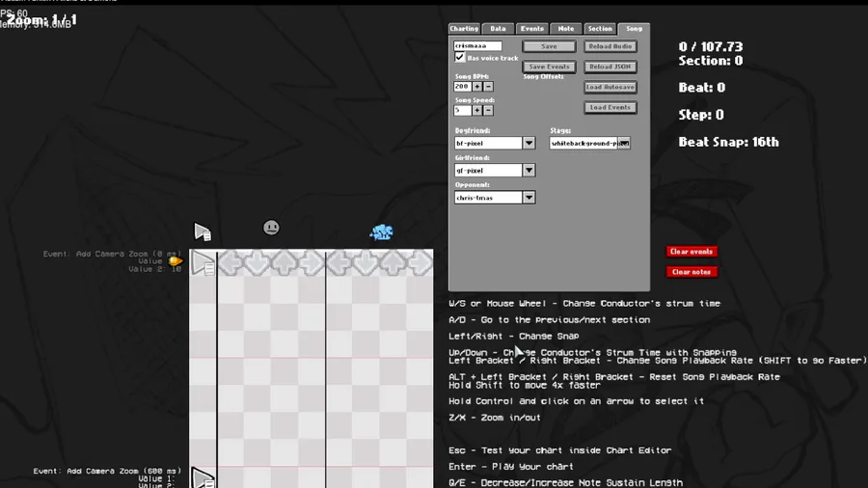Click the Song Speed value field
The image size is (868, 488).
click(462, 110)
